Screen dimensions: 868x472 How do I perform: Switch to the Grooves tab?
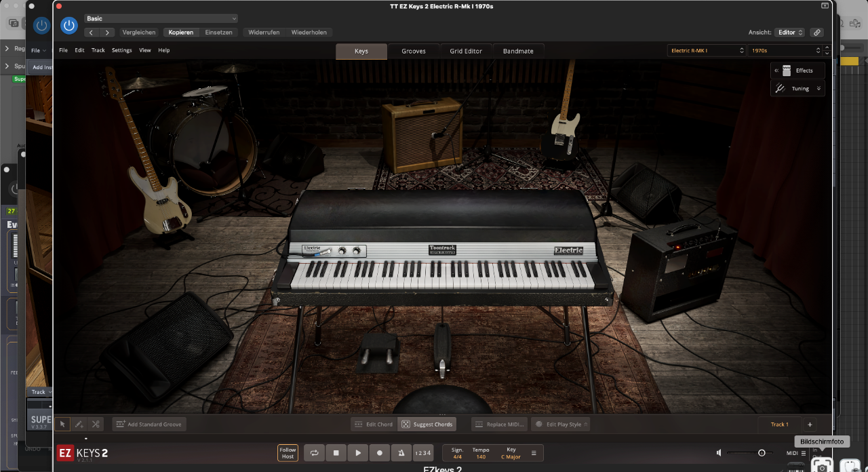pyautogui.click(x=414, y=51)
